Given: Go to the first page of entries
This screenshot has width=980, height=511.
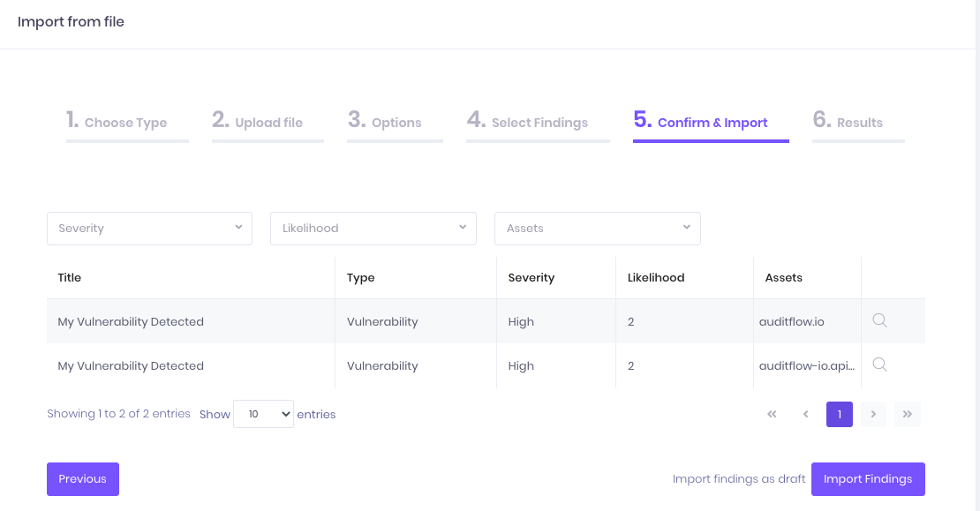Looking at the screenshot, I should point(772,414).
